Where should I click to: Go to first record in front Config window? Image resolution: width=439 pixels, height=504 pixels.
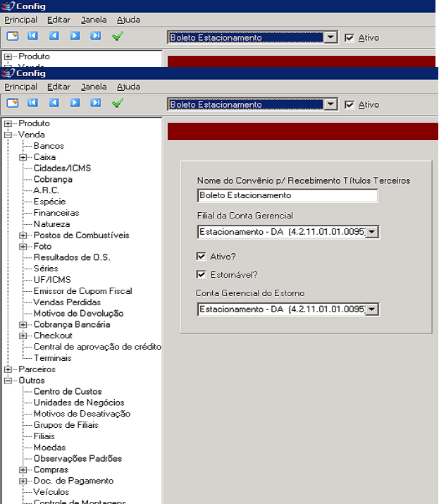click(33, 102)
